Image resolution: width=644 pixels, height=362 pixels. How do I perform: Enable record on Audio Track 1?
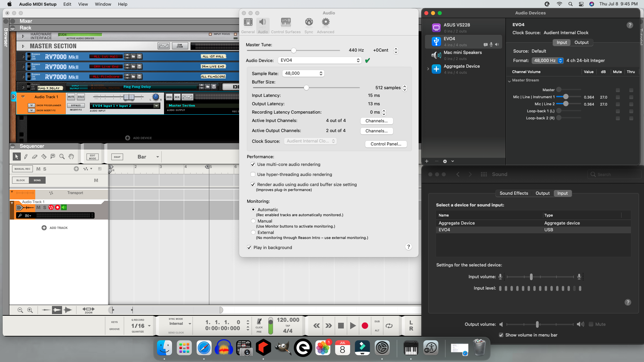pos(57,207)
